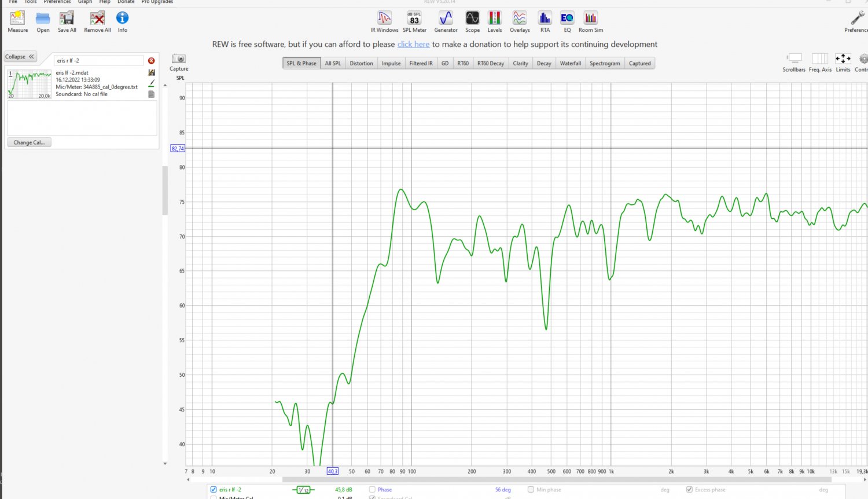Click the trace colour pencil icon
The height and width of the screenshot is (499, 868).
coord(152,83)
